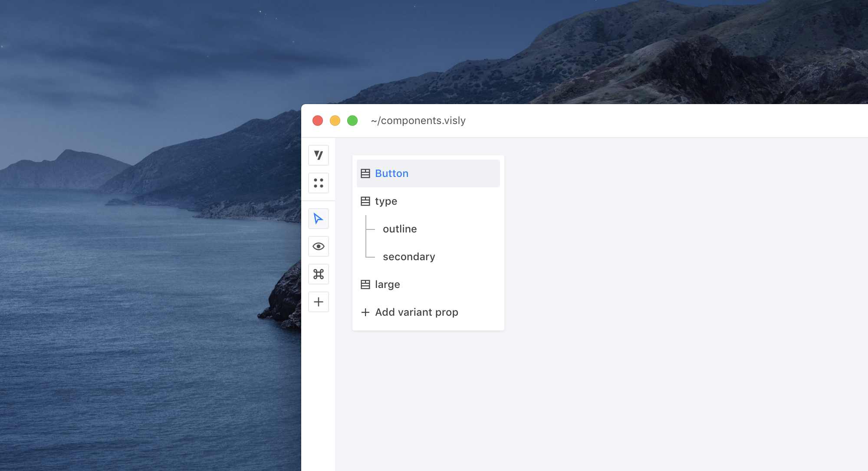Click the plus icon before Add variant prop
This screenshot has height=471, width=868.
click(365, 312)
